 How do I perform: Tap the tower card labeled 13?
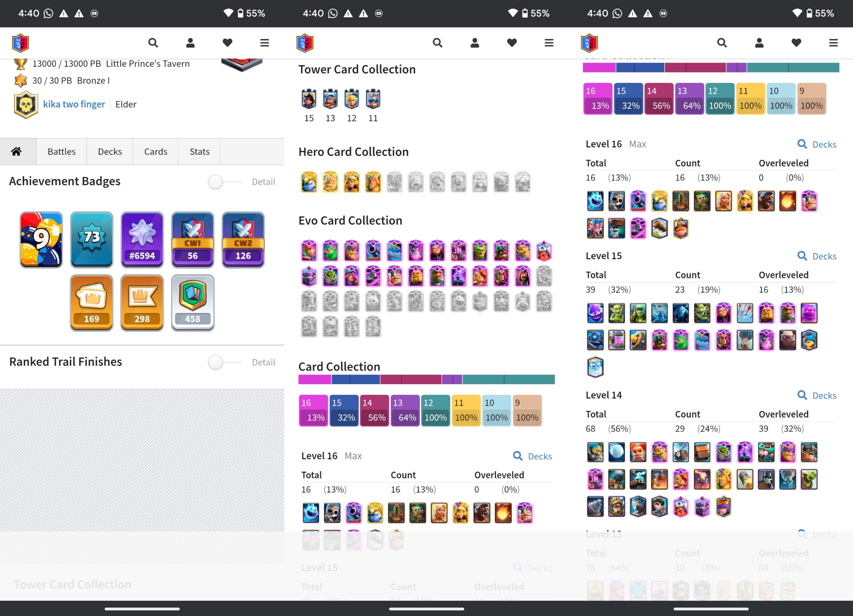point(330,99)
